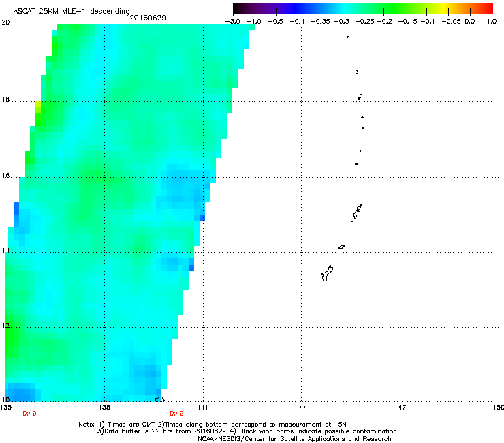Click the latitude 16 axis label
Image resolution: width=504 pixels, height=443 pixels.
click(5, 176)
